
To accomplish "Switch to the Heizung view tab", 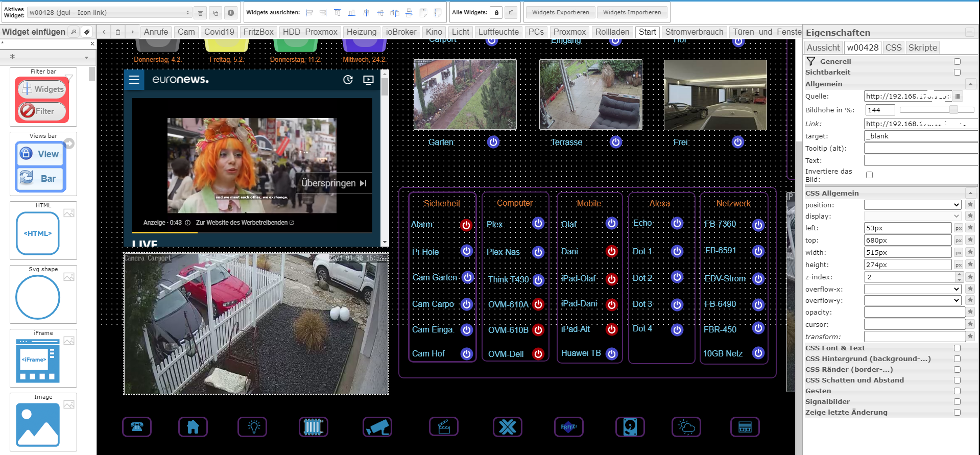I will click(x=361, y=32).
